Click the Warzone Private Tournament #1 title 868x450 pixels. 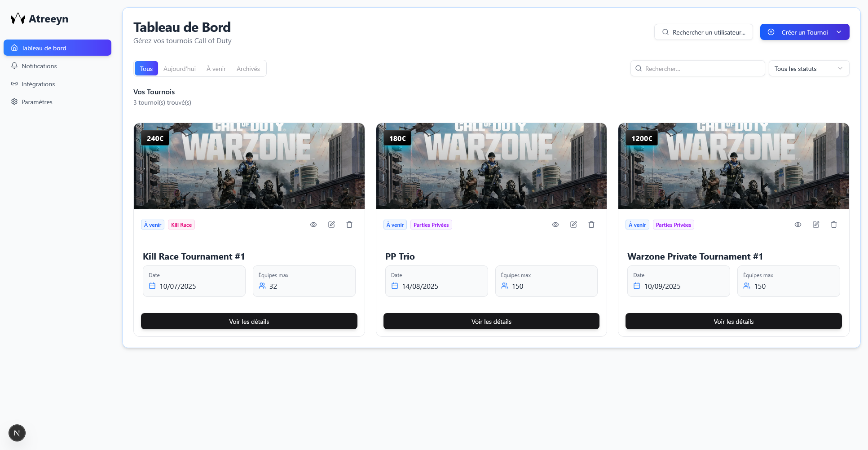coord(695,256)
